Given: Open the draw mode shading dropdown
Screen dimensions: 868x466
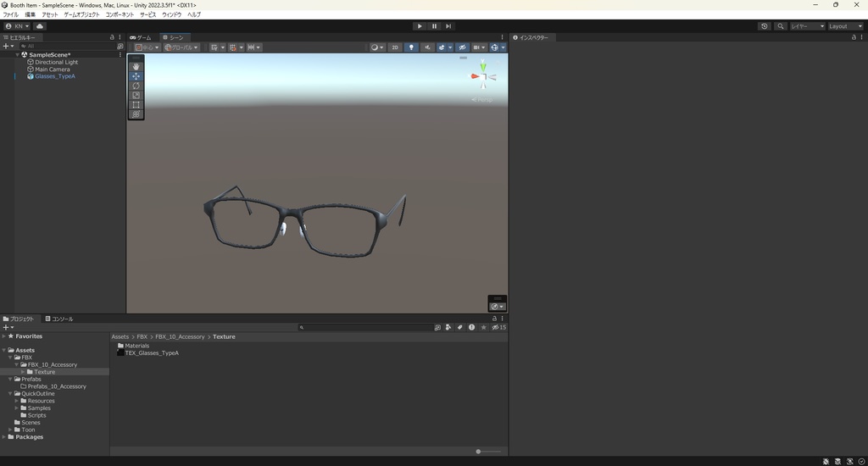Looking at the screenshot, I should click(x=377, y=47).
